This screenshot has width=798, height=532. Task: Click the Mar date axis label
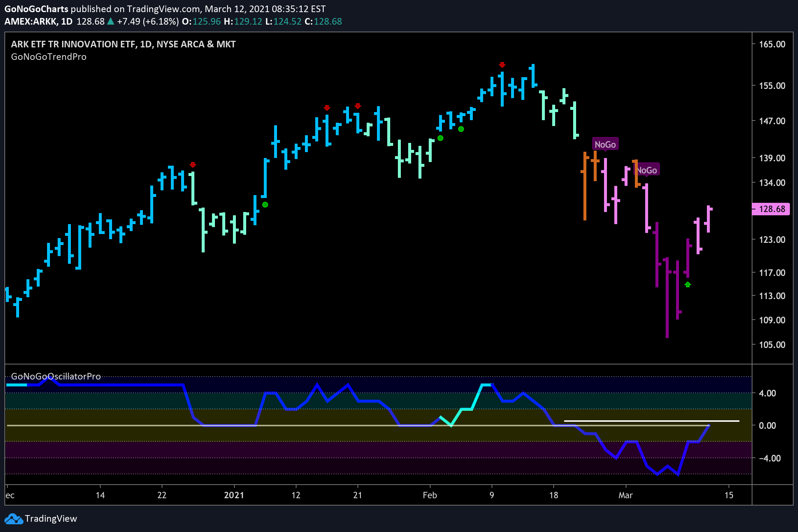(x=625, y=495)
